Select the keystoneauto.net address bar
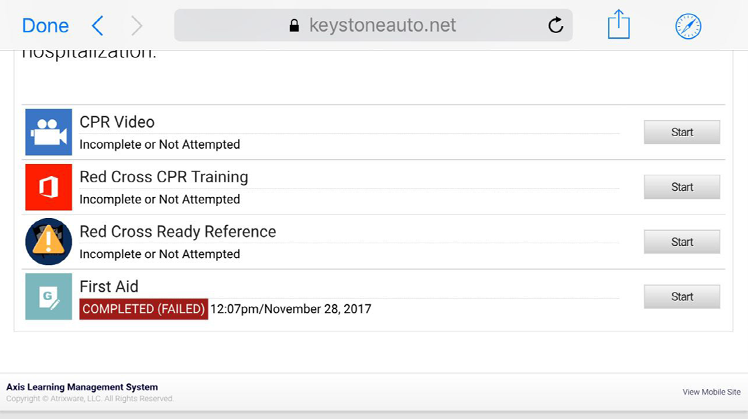 (x=373, y=25)
